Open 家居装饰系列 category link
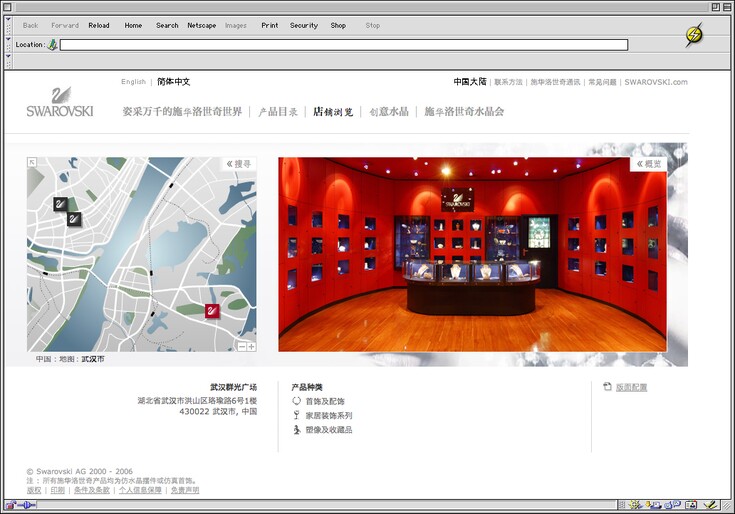The width and height of the screenshot is (735, 514). [x=329, y=415]
